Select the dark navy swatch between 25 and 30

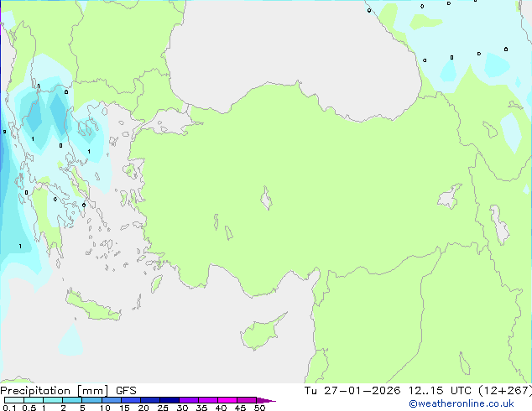(x=170, y=400)
